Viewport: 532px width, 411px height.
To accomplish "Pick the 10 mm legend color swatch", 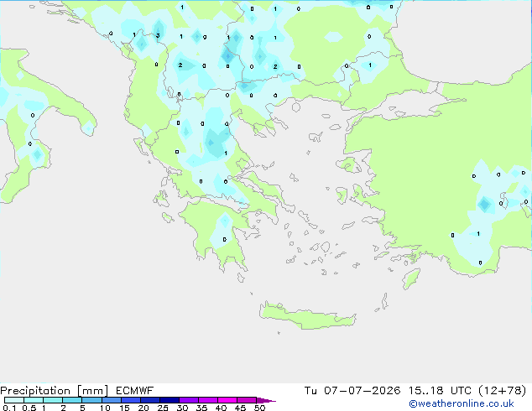I will (x=112, y=400).
